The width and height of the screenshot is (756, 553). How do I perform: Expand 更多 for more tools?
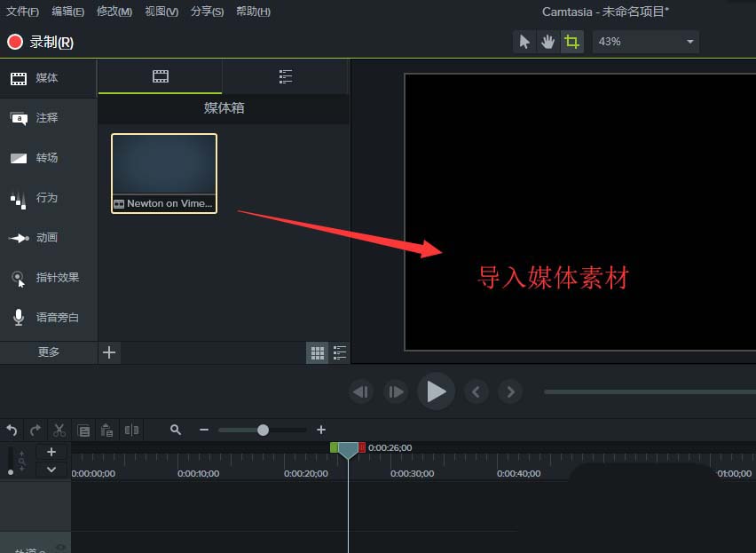(x=49, y=352)
